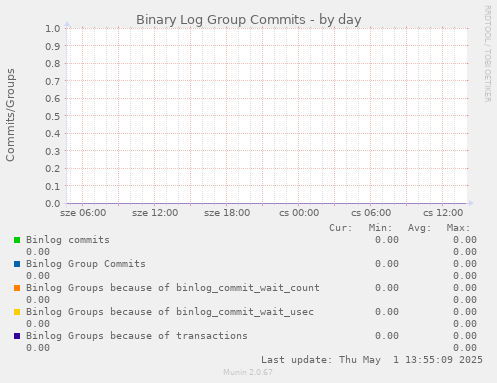The image size is (497, 383).
Task: Click x-axis label cs 06:00
Action: tap(371, 213)
